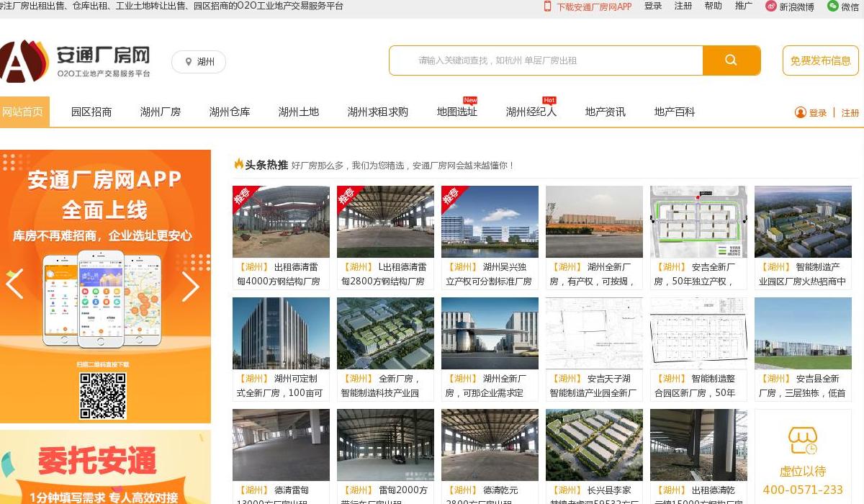Click title text 安吉天子湖智能制造产业园全新厂
This screenshot has height=504, width=864.
click(x=593, y=386)
